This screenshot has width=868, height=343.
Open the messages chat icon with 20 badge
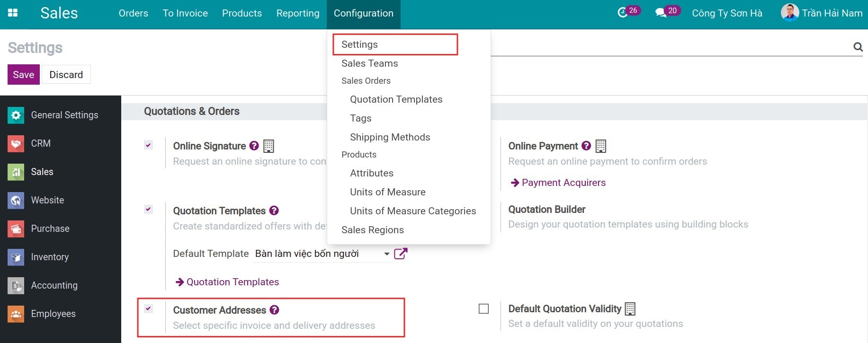point(661,13)
